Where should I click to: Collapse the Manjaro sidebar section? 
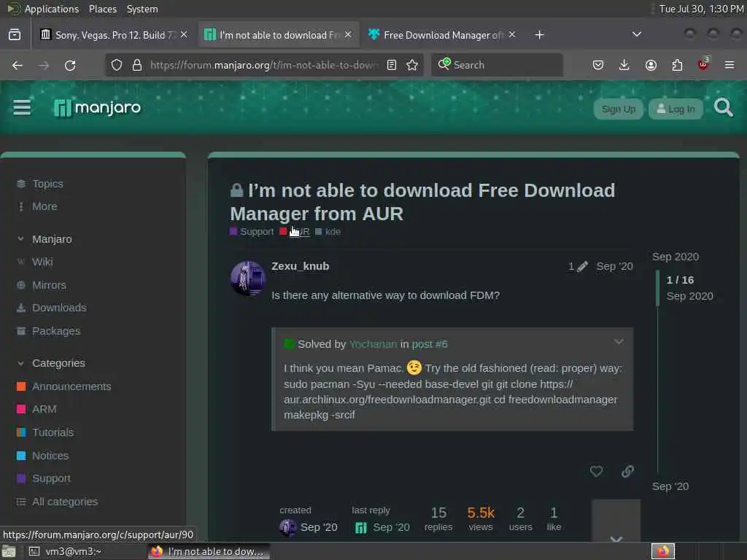click(20, 239)
